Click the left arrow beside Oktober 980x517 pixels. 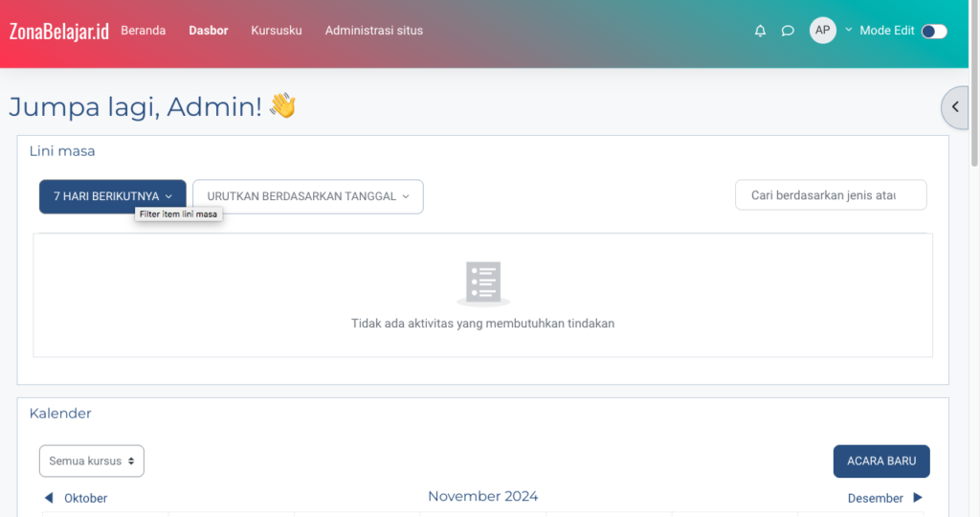point(49,498)
